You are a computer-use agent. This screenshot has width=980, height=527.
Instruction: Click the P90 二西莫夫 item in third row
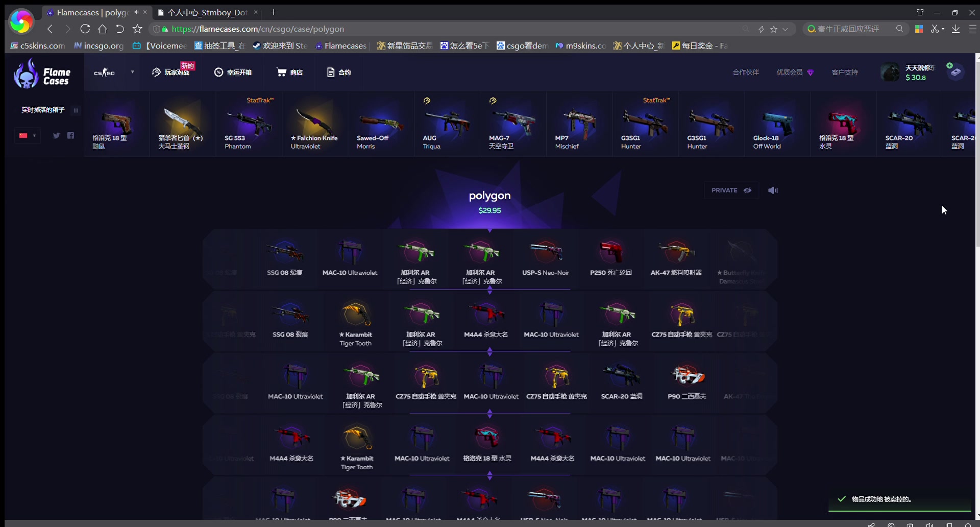(687, 383)
